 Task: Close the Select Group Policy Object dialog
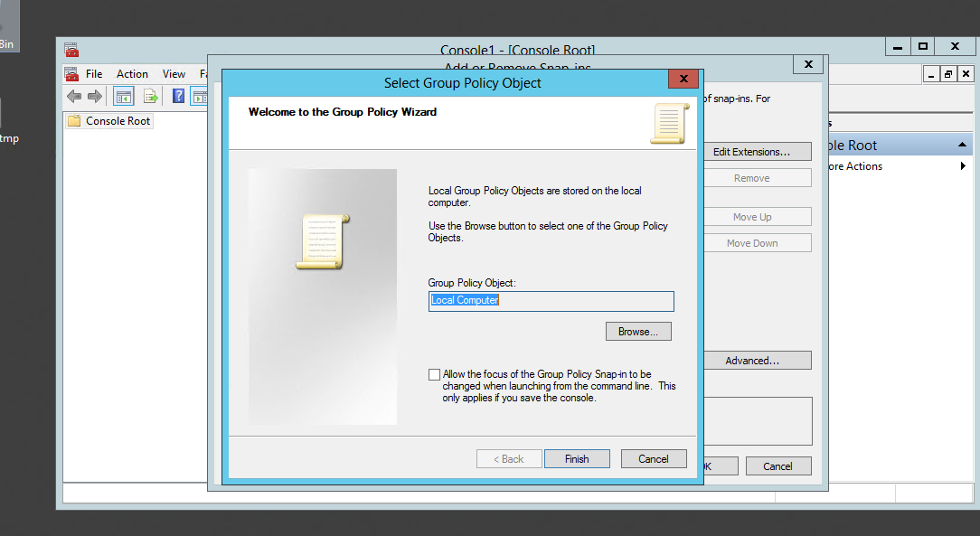click(683, 79)
